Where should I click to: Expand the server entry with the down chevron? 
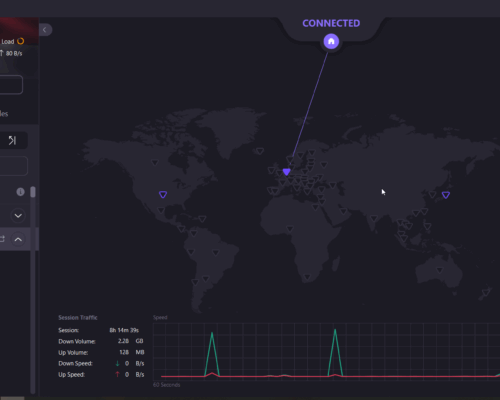click(x=18, y=216)
